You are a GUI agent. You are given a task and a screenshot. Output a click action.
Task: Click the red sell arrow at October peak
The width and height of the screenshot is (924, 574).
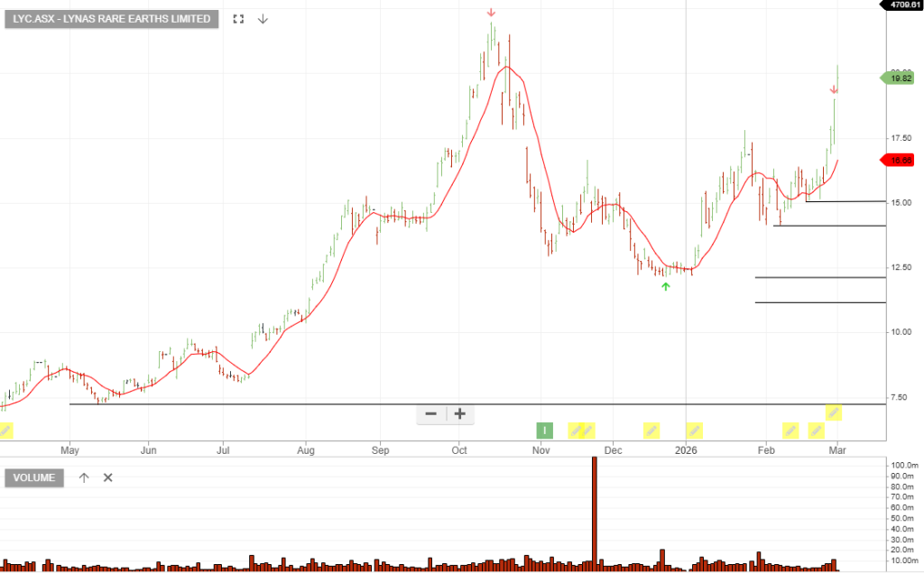click(x=491, y=13)
